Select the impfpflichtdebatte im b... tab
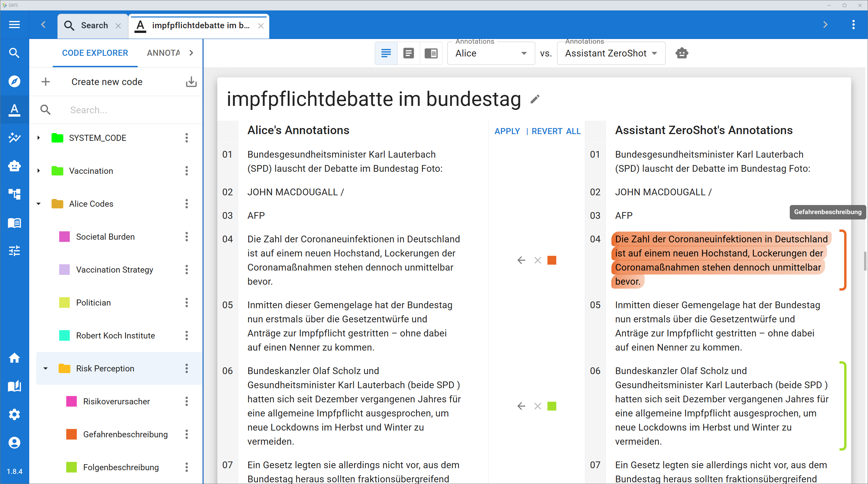The width and height of the screenshot is (868, 484). [x=199, y=26]
